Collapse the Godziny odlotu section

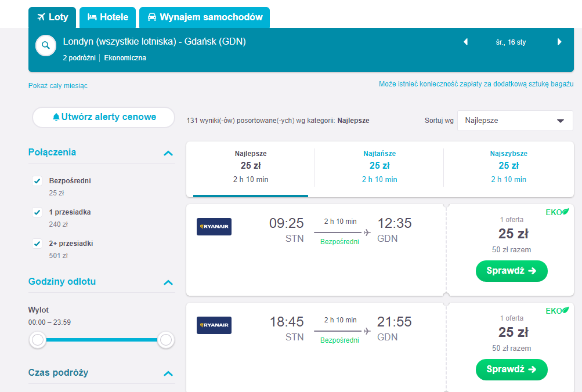click(x=168, y=282)
